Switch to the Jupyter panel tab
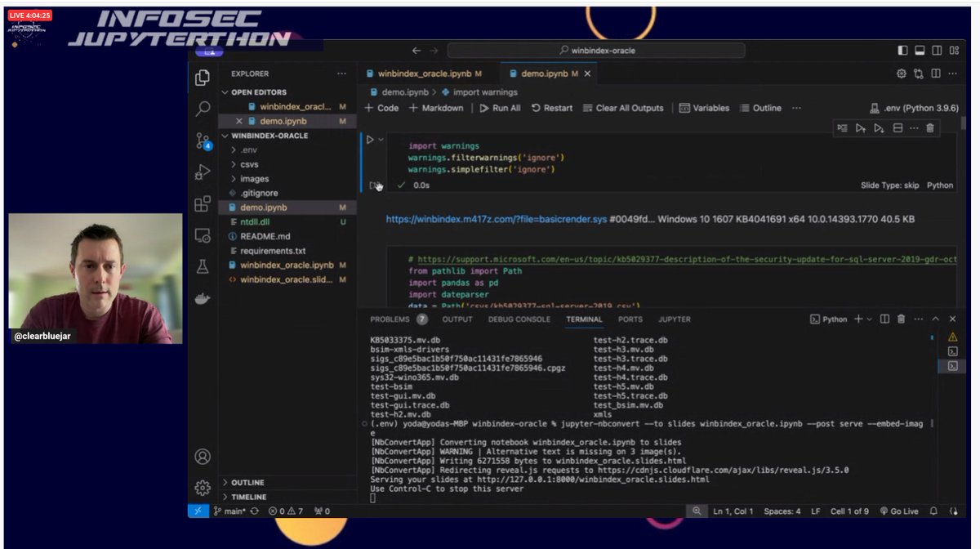 (675, 319)
